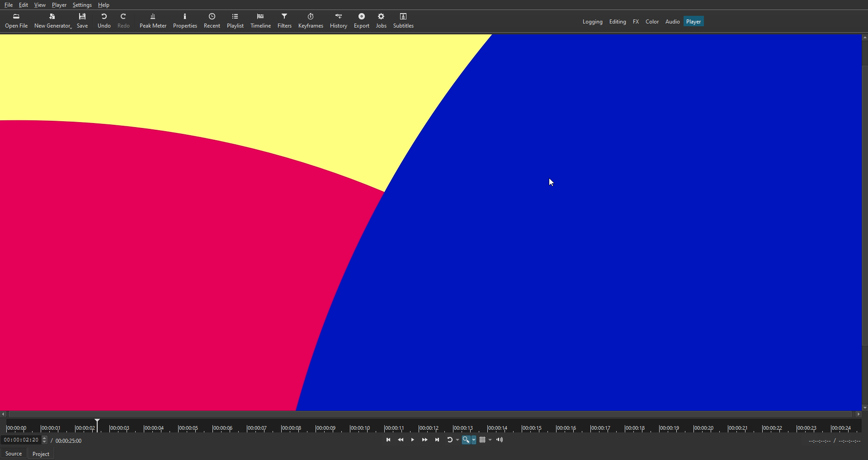This screenshot has width=868, height=460.
Task: Expand the loop options dropdown arrow
Action: 458,440
